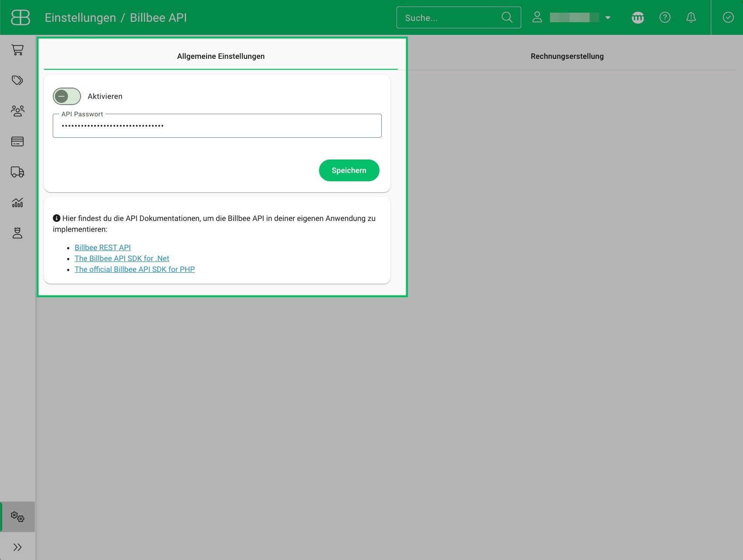
Task: Click the API Passwort field
Action: [x=217, y=126]
